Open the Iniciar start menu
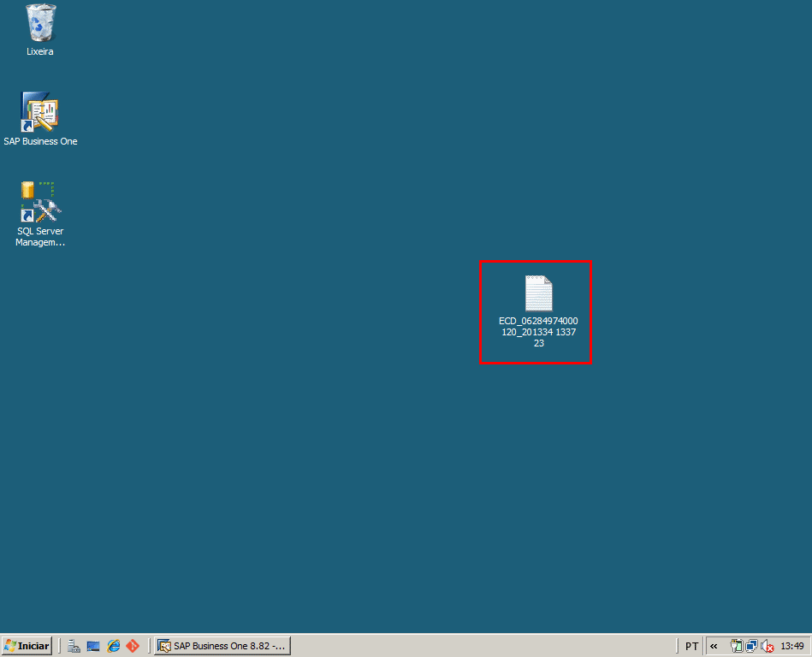This screenshot has width=812, height=657. (27, 646)
